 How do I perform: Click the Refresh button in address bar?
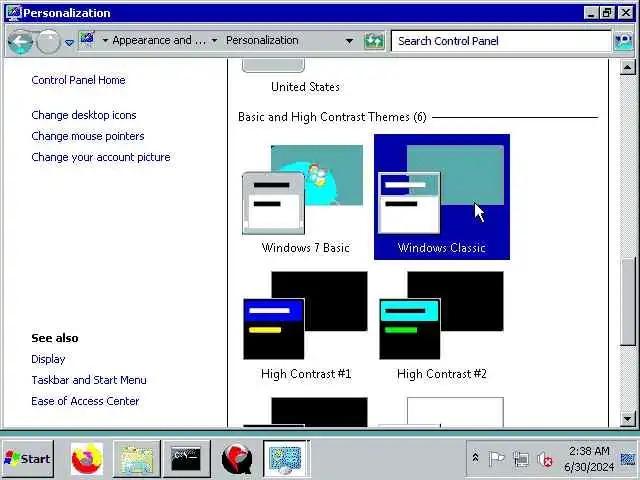point(374,41)
